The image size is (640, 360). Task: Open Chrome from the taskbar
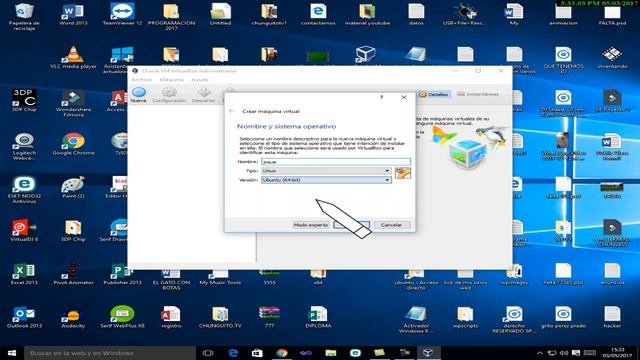click(x=282, y=353)
